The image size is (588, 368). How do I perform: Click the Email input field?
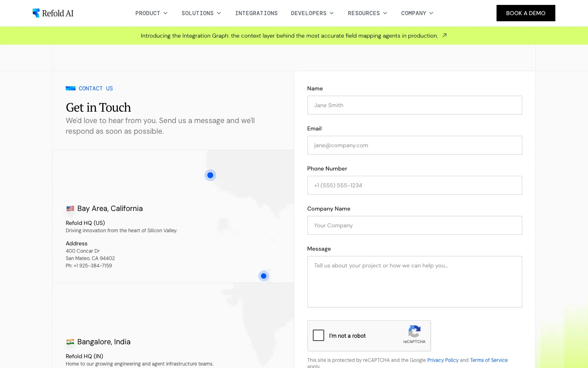pyautogui.click(x=415, y=145)
